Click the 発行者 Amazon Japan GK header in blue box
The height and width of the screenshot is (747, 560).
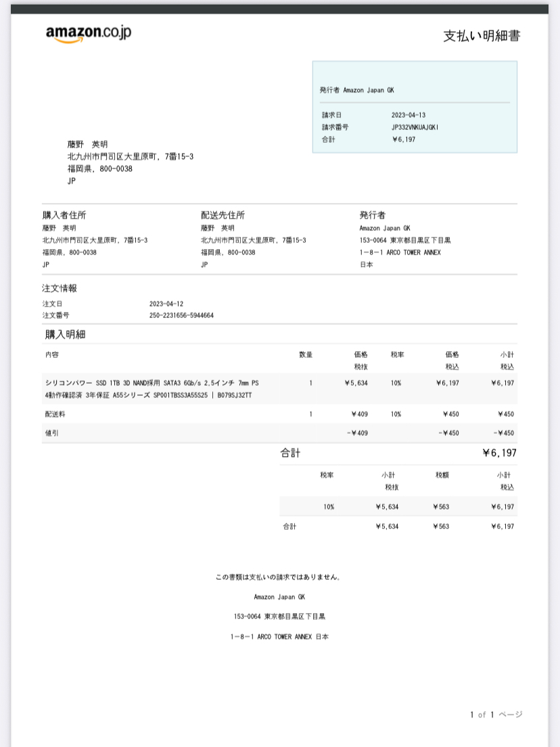356,89
